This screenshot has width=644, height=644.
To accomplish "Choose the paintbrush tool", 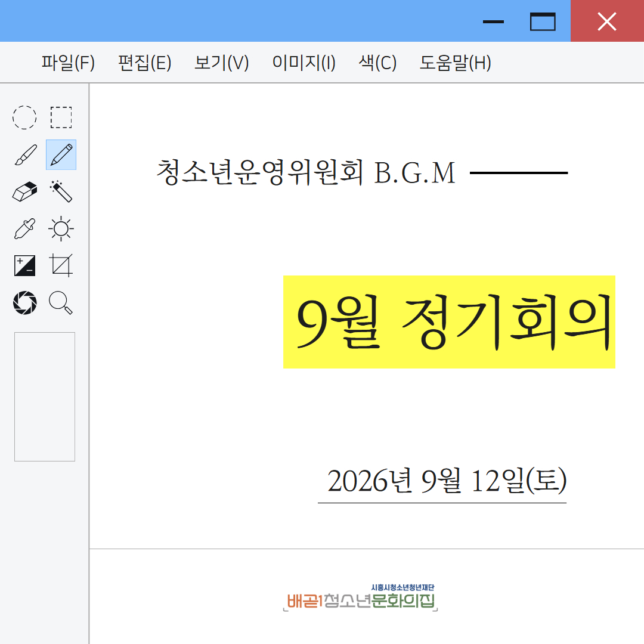I will [x=24, y=155].
